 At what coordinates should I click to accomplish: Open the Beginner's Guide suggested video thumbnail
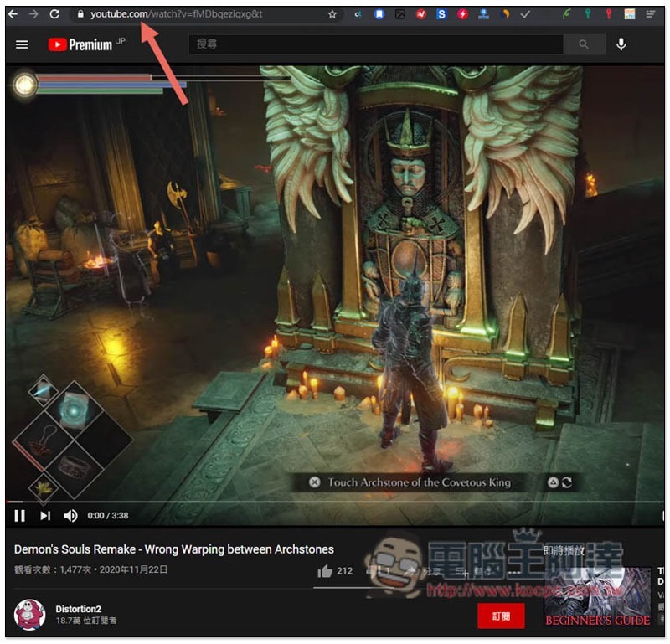pyautogui.click(x=597, y=598)
